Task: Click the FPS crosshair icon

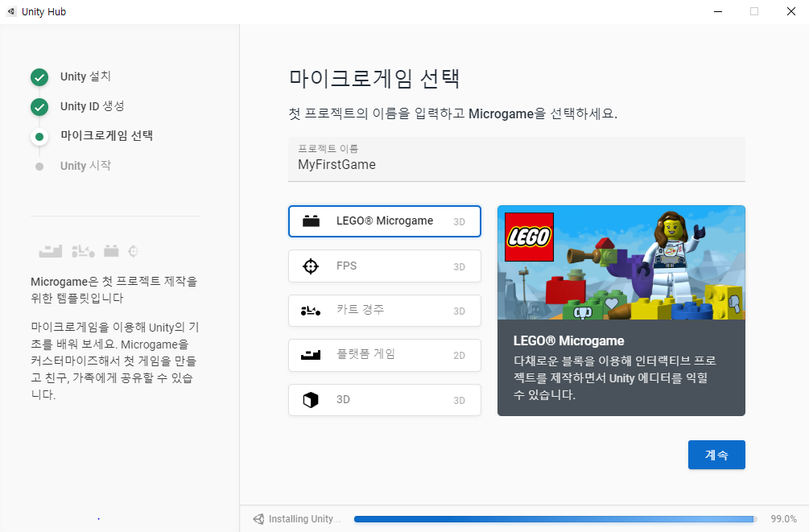Action: point(311,266)
